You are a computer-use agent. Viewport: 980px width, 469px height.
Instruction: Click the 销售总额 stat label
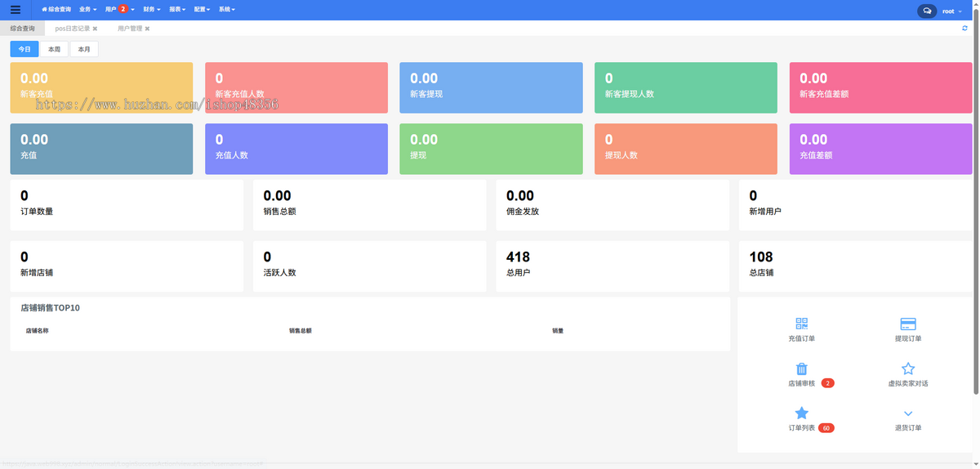pos(280,212)
